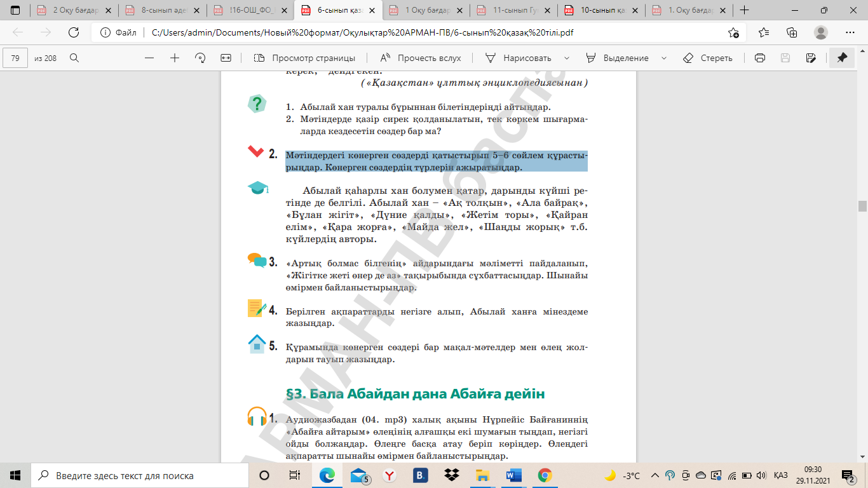Viewport: 868px width, 488px height.
Task: Zoom out with the minus button
Action: pyautogui.click(x=149, y=58)
